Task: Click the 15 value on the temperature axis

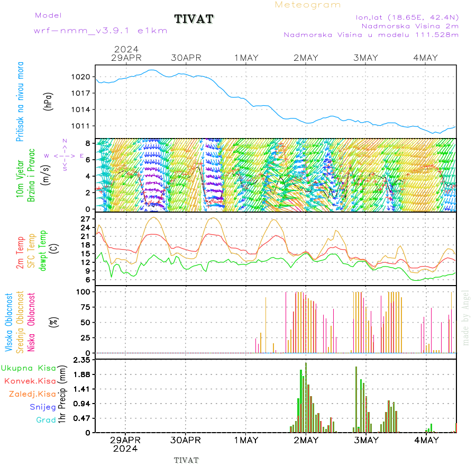Action: pos(86,254)
